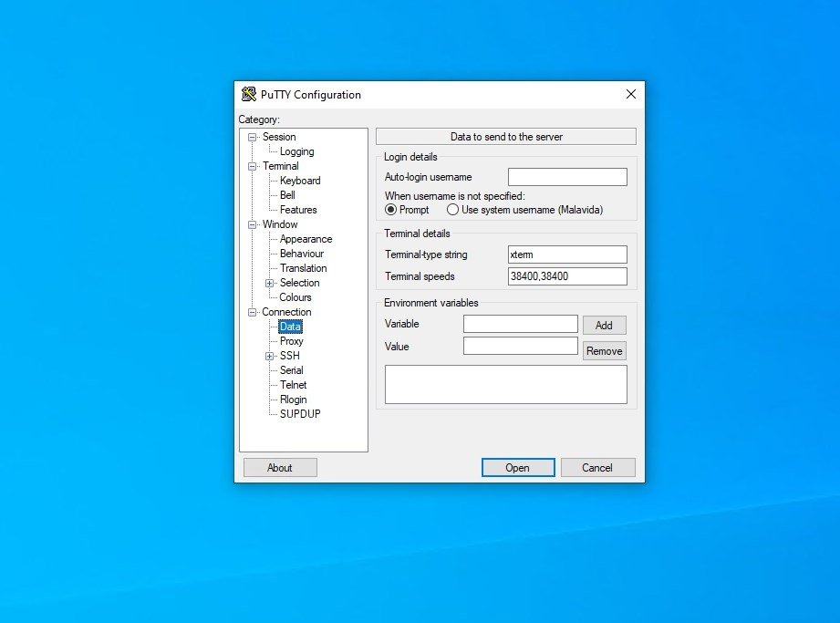Remove the selected environment variable

coord(605,351)
